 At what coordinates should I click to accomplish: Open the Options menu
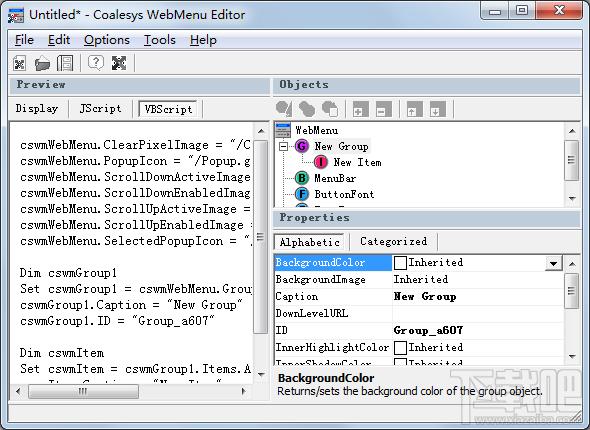coord(107,40)
